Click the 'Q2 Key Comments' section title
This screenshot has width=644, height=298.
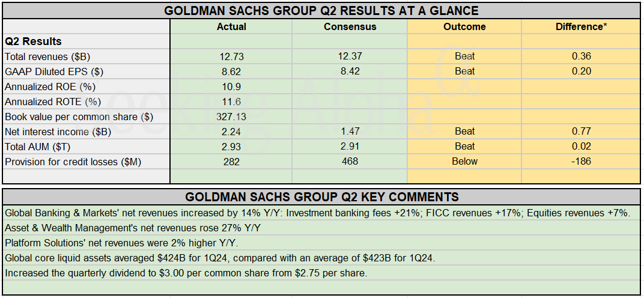click(x=321, y=197)
